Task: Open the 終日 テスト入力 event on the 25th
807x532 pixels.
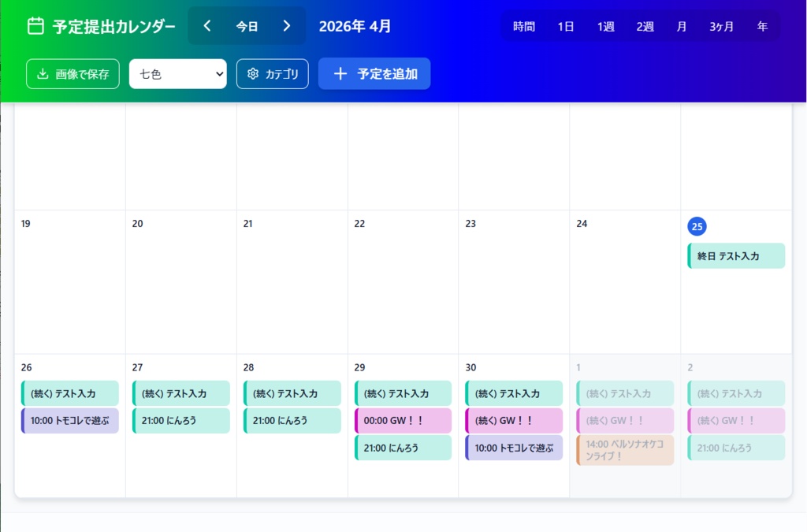Action: click(736, 256)
